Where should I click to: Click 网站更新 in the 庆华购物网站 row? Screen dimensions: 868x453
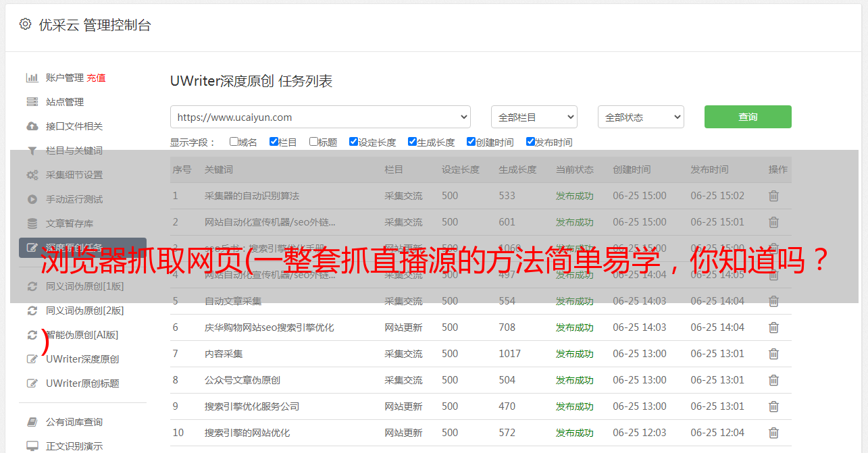(x=403, y=327)
